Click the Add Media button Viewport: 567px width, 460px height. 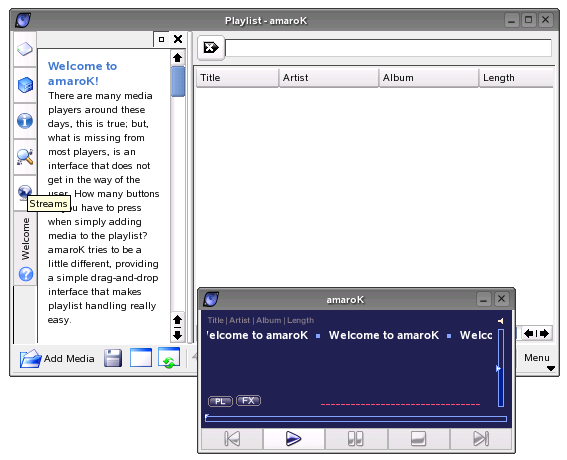point(57,358)
